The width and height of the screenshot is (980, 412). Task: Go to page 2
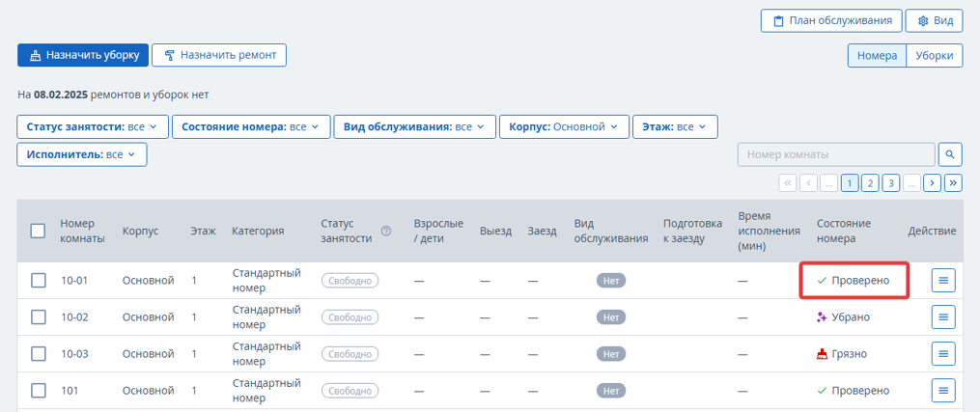[870, 183]
